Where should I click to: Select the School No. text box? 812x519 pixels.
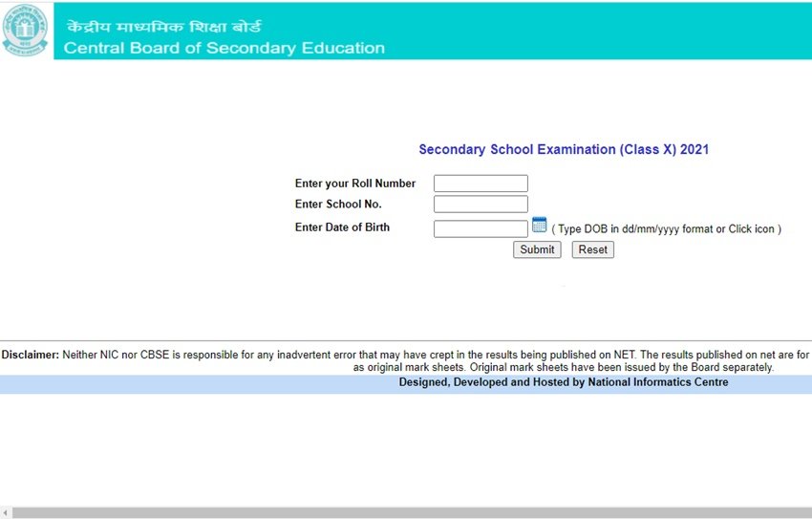(x=481, y=205)
